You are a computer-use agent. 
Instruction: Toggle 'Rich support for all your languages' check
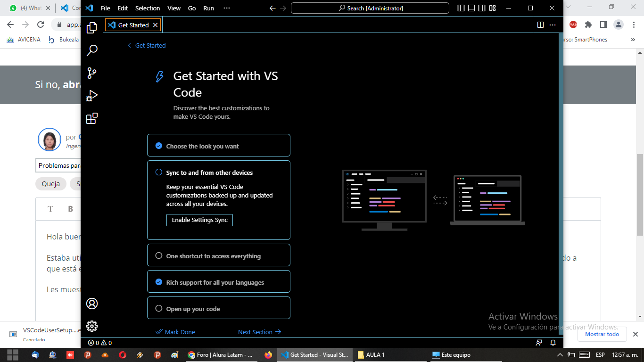[x=159, y=282]
